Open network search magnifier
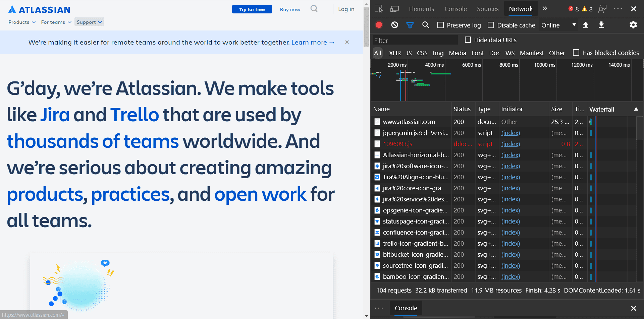The height and width of the screenshot is (319, 644). click(x=426, y=25)
